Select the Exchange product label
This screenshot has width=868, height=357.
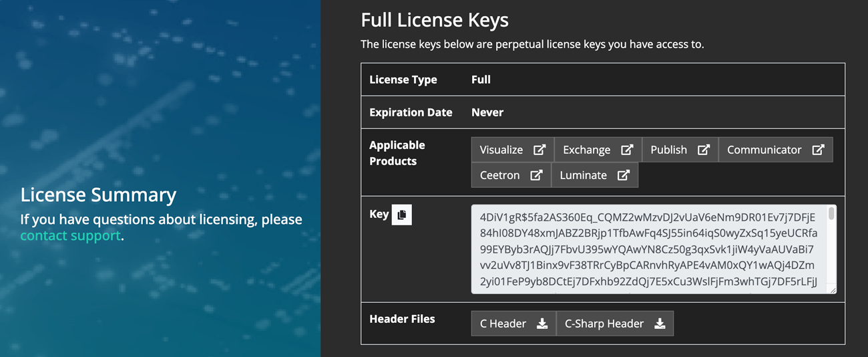tap(586, 150)
